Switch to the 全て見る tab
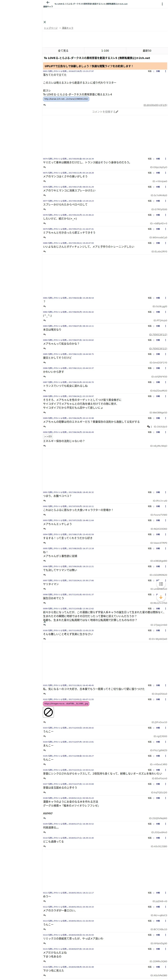Image resolution: width=168 pixels, height=980 pixels. click(63, 51)
